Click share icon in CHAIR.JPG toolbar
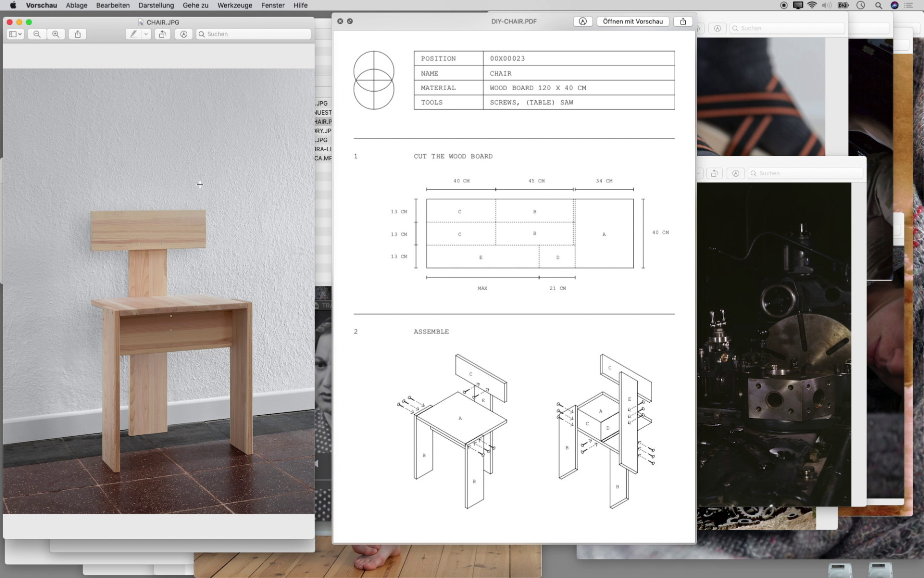This screenshot has width=924, height=578. (x=78, y=34)
